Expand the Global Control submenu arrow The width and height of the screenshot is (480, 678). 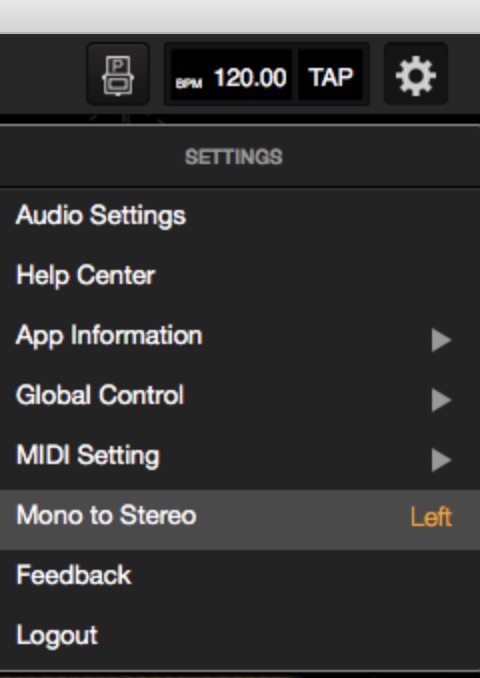[441, 400]
